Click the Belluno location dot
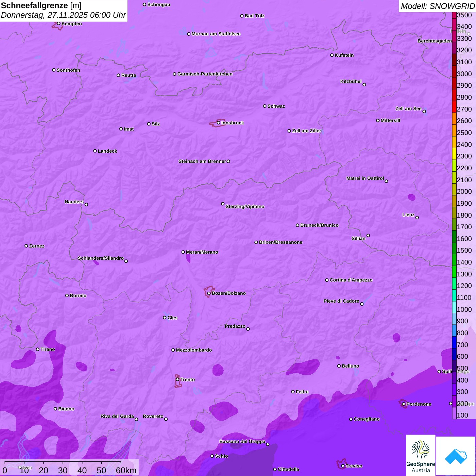Screen dimensions: 476x476 (x=339, y=366)
